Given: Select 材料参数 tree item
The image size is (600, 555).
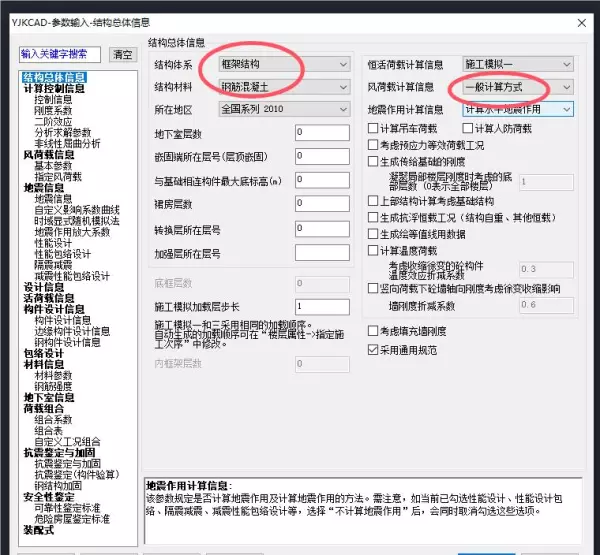Looking at the screenshot, I should [x=53, y=375].
